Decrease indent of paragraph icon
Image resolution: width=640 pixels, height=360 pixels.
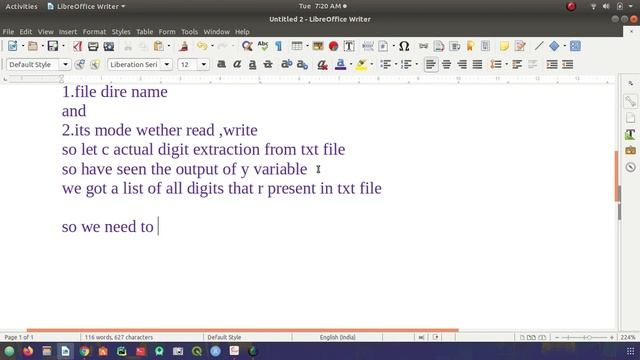[x=568, y=64]
